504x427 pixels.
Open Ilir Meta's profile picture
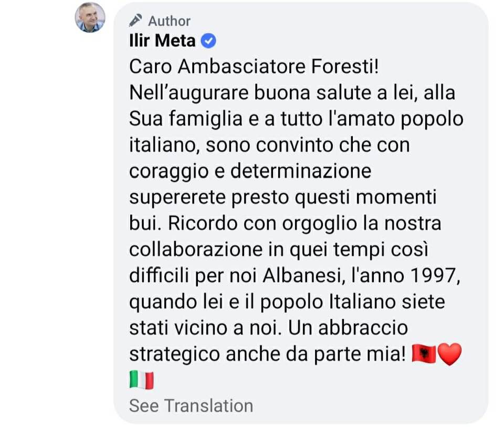(x=90, y=17)
